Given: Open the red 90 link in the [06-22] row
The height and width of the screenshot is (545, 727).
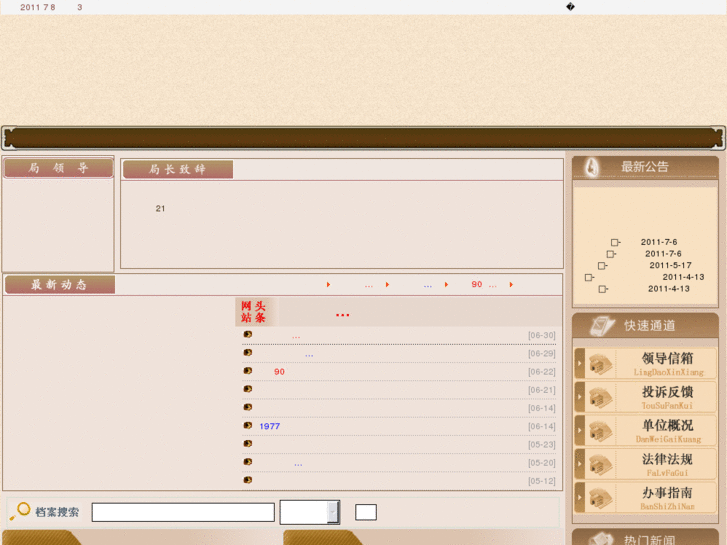Looking at the screenshot, I should click(x=279, y=372).
